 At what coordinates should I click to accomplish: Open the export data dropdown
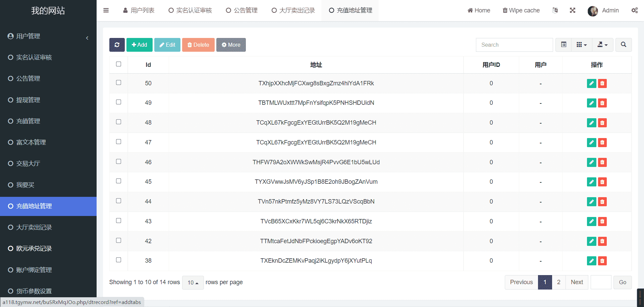click(602, 45)
